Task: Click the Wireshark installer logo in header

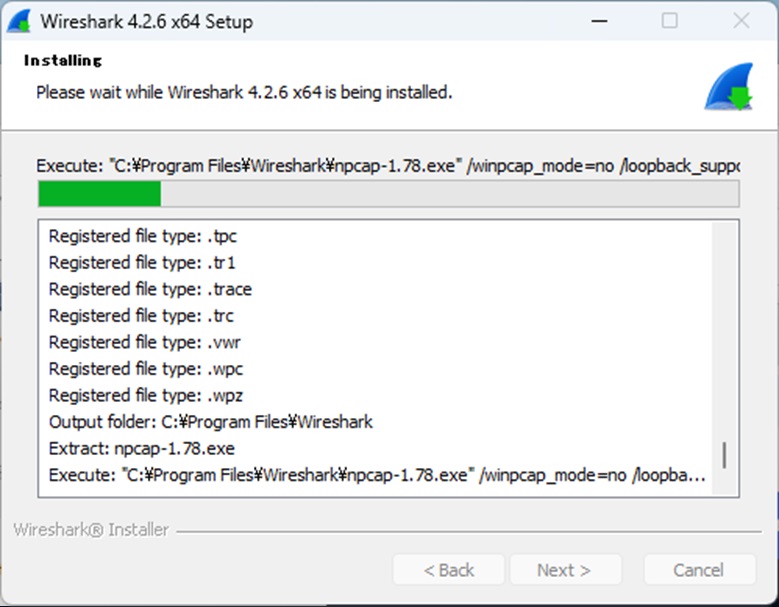Action: [x=728, y=88]
